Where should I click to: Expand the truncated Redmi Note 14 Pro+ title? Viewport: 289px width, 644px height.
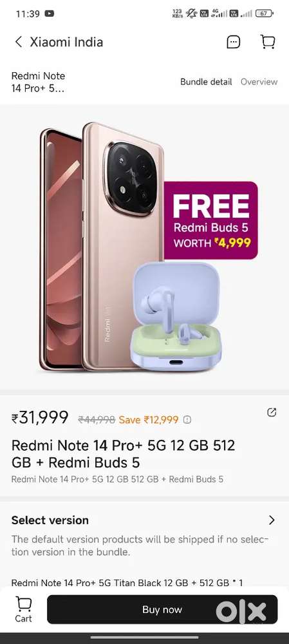point(38,82)
